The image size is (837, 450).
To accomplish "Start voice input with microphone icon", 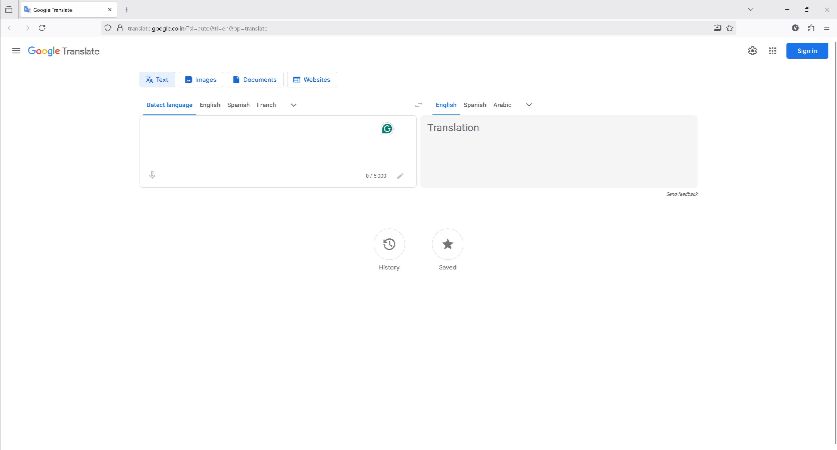I will click(x=152, y=175).
